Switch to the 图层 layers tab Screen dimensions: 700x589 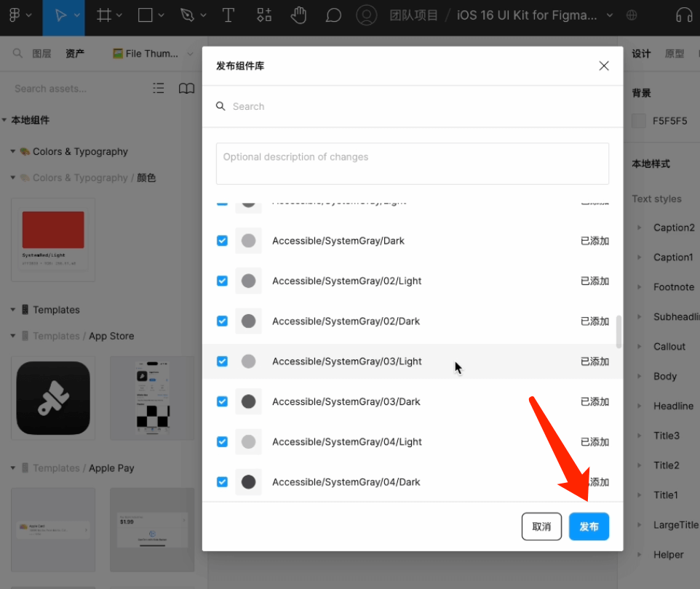(41, 54)
